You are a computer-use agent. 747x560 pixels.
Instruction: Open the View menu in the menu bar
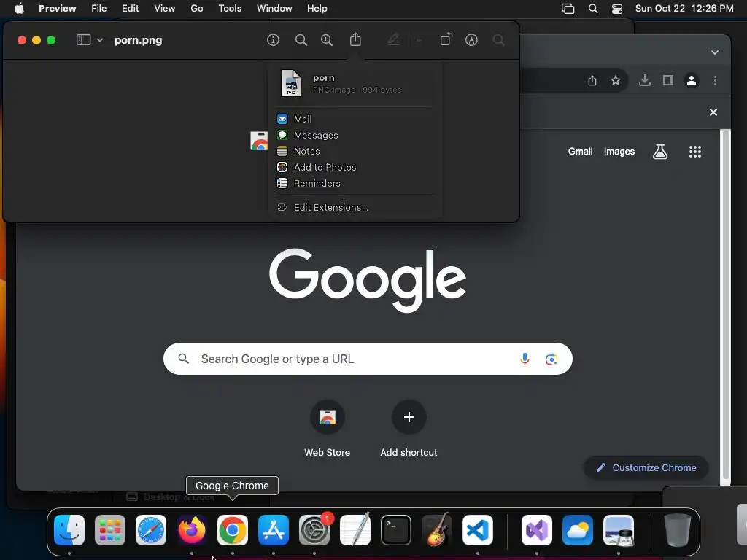(164, 9)
